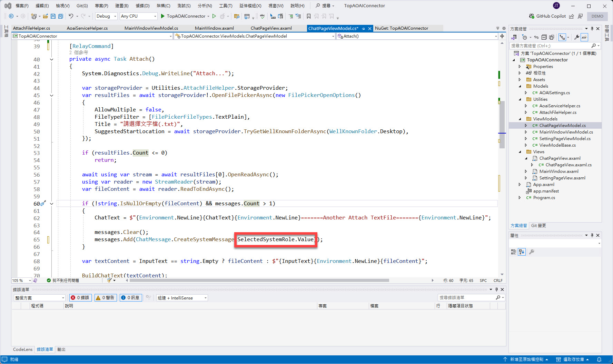Click the send feedback icon near Copilot
This screenshot has width=613, height=364.
[581, 16]
